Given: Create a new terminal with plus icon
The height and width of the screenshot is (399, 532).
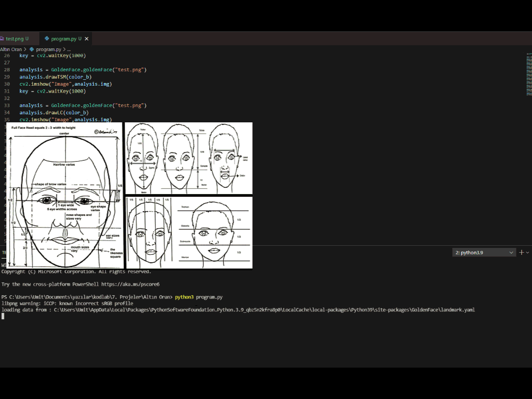Looking at the screenshot, I should tap(521, 252).
